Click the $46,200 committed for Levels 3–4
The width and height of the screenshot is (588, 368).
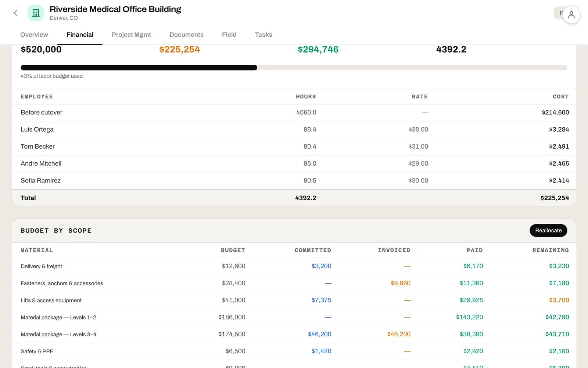319,334
